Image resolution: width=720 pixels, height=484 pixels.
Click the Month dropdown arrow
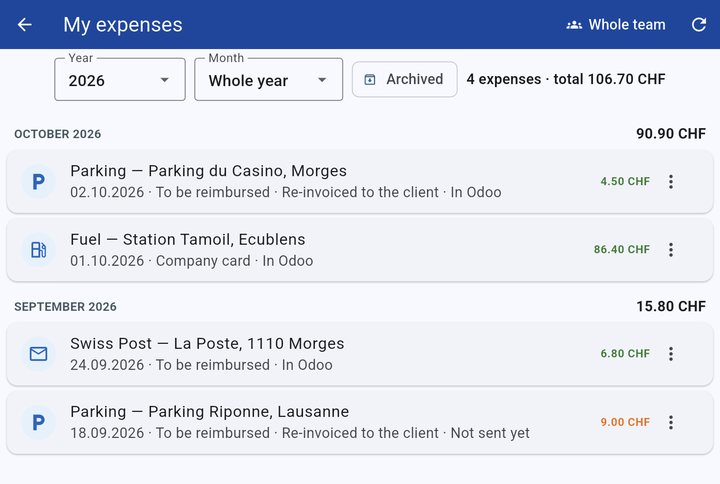(322, 80)
